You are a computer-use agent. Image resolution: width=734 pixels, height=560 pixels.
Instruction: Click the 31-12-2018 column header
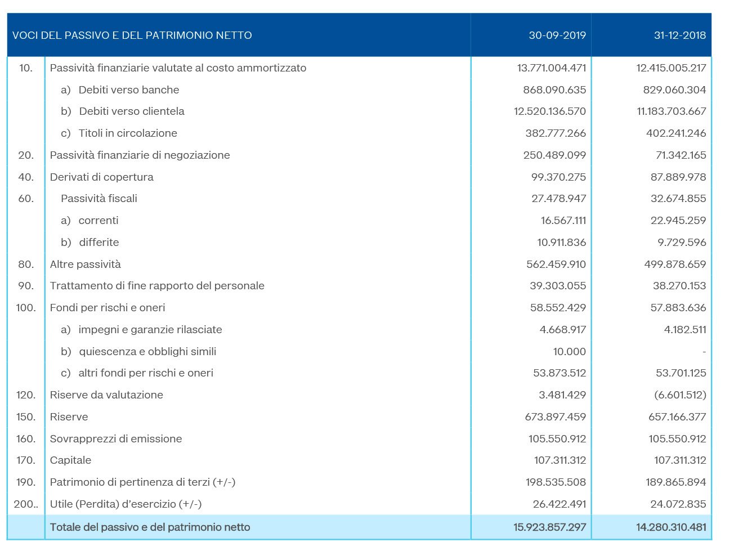(679, 35)
